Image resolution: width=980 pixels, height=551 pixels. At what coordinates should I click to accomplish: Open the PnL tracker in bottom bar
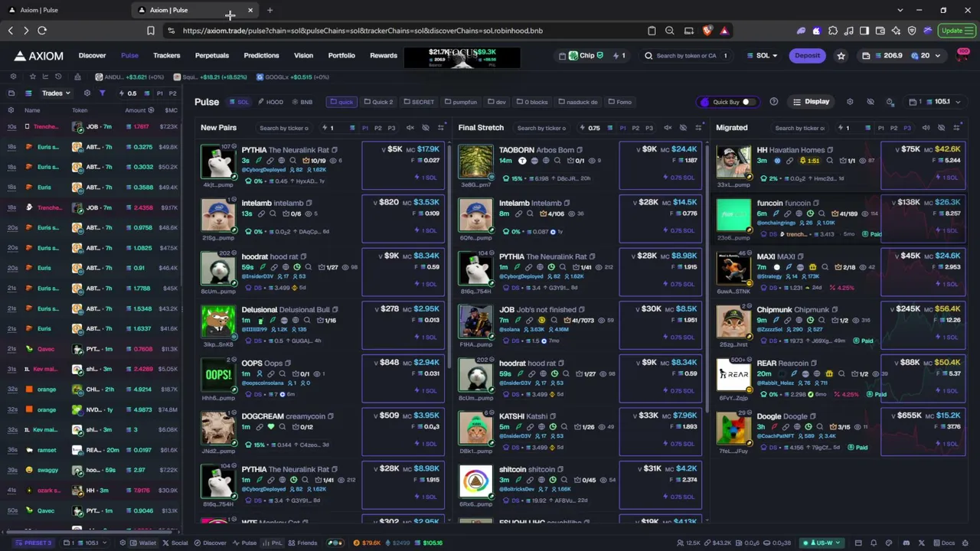(273, 543)
